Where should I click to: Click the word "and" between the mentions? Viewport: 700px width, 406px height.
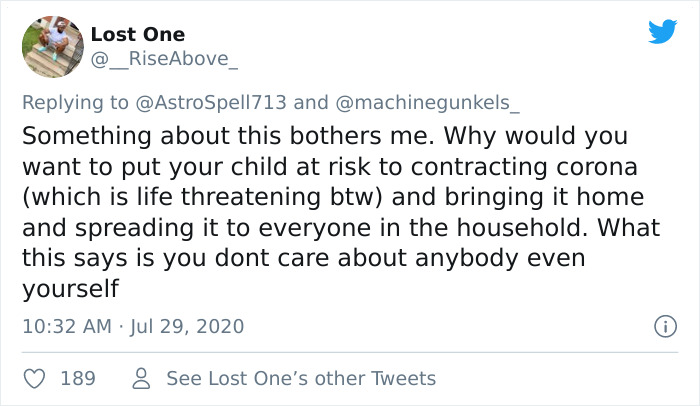pyautogui.click(x=311, y=102)
